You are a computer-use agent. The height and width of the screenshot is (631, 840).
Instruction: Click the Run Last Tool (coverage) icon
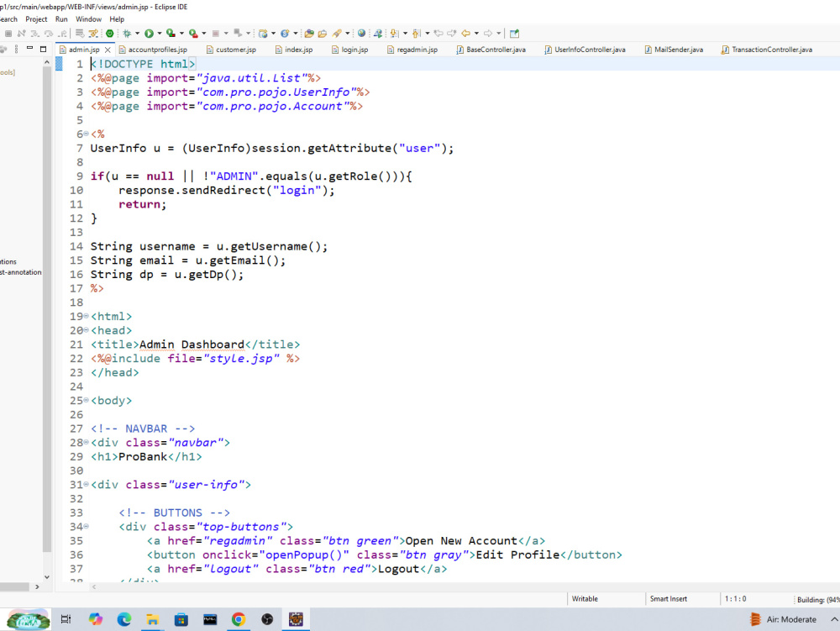[x=171, y=34]
